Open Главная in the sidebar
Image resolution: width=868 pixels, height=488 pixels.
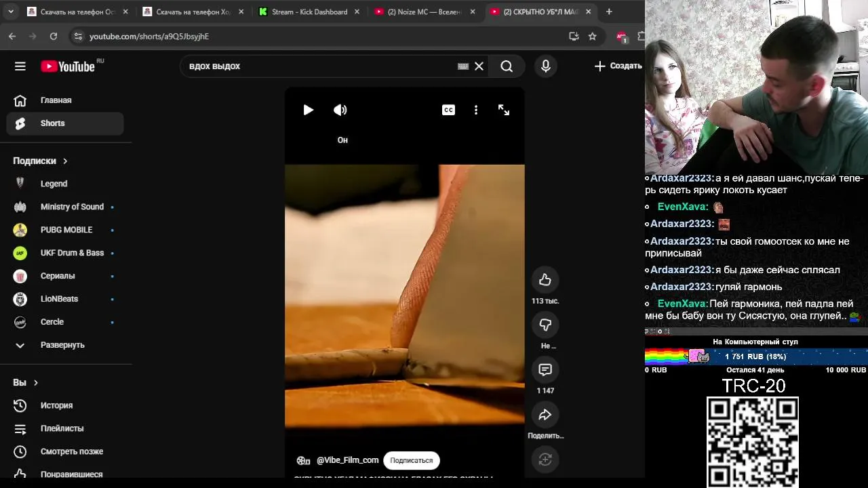pos(65,100)
